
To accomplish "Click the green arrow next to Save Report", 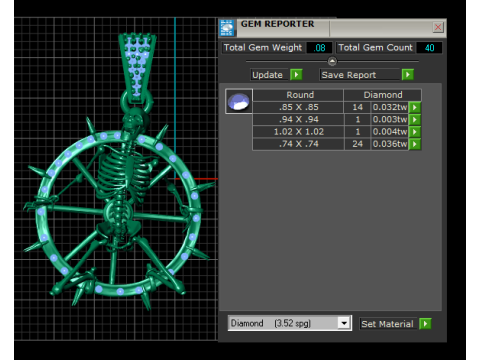I will [408, 74].
